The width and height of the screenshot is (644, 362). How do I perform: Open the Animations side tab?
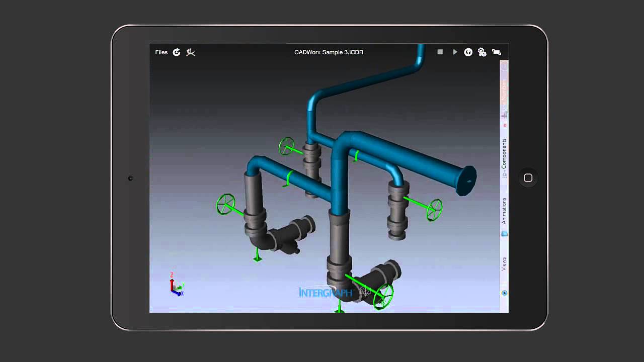(x=504, y=211)
